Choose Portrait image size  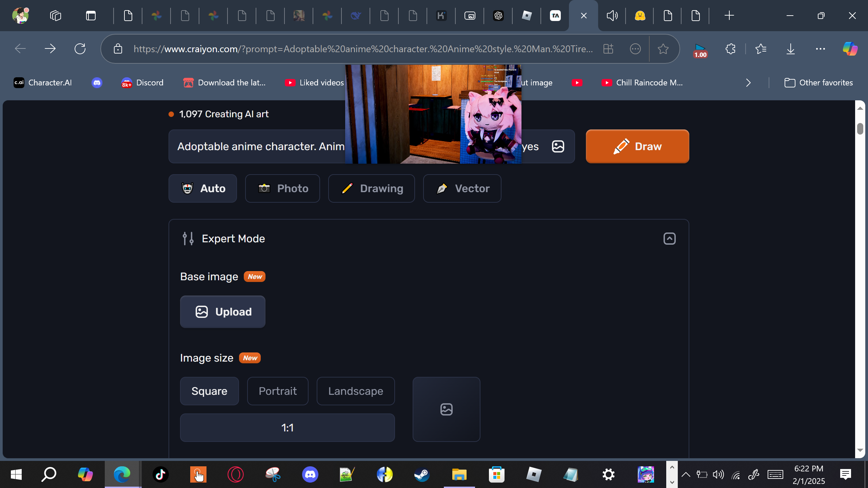click(278, 391)
